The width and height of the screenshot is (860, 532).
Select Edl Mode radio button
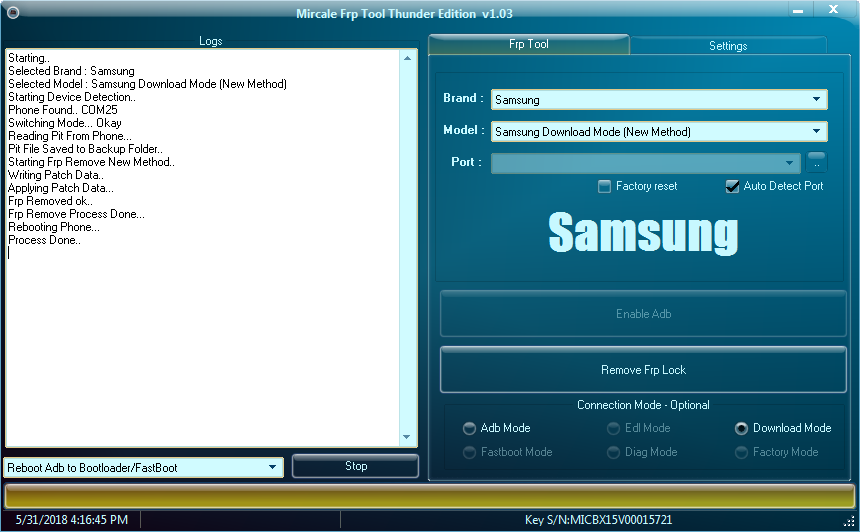pyautogui.click(x=613, y=428)
